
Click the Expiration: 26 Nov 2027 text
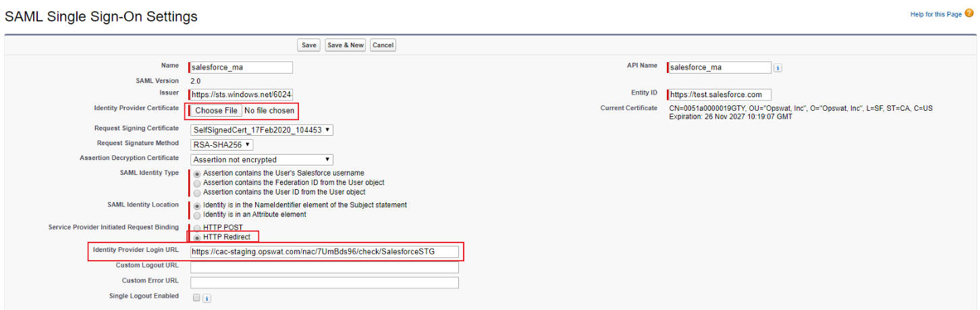[x=731, y=117]
